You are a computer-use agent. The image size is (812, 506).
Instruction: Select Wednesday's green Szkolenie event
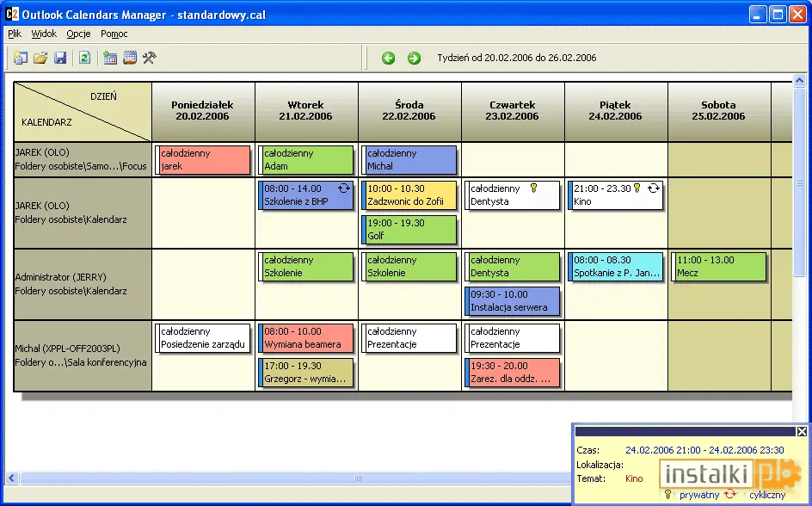point(409,266)
